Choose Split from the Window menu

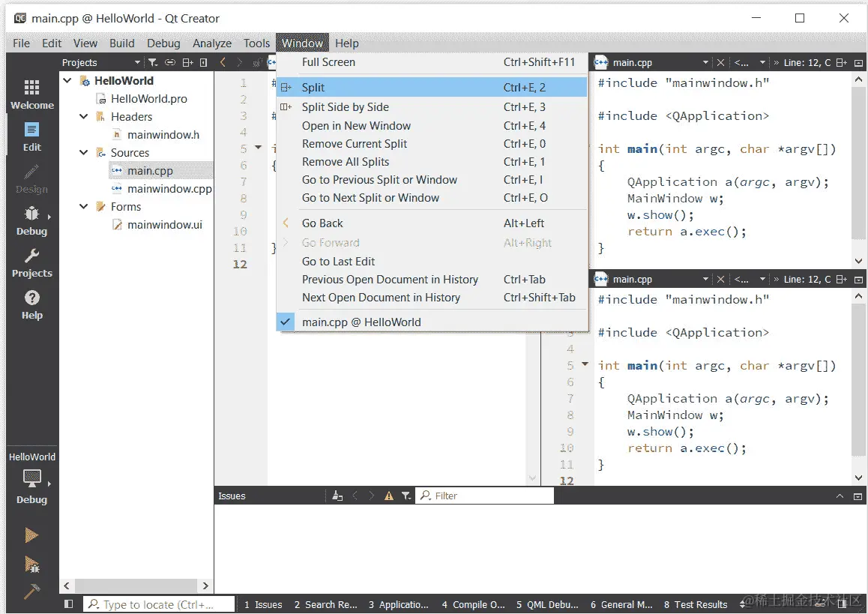tap(432, 88)
